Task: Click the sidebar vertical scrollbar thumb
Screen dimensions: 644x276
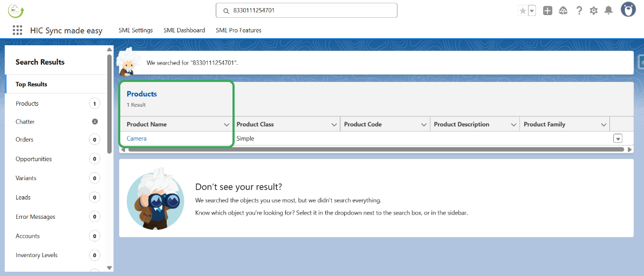Action: coord(109,104)
